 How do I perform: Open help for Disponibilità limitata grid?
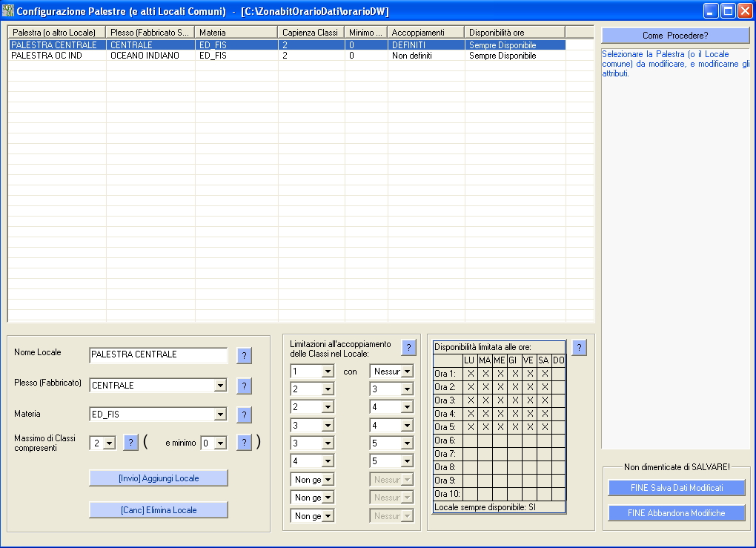tap(579, 347)
